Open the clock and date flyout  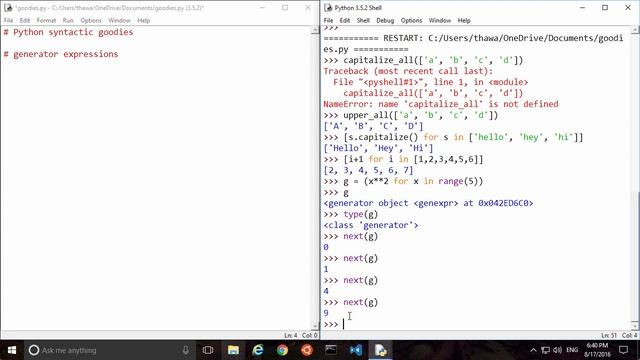point(597,350)
